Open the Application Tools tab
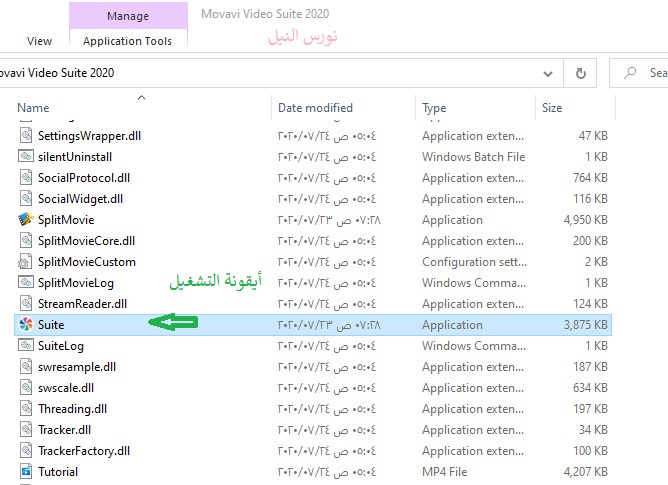 127,41
